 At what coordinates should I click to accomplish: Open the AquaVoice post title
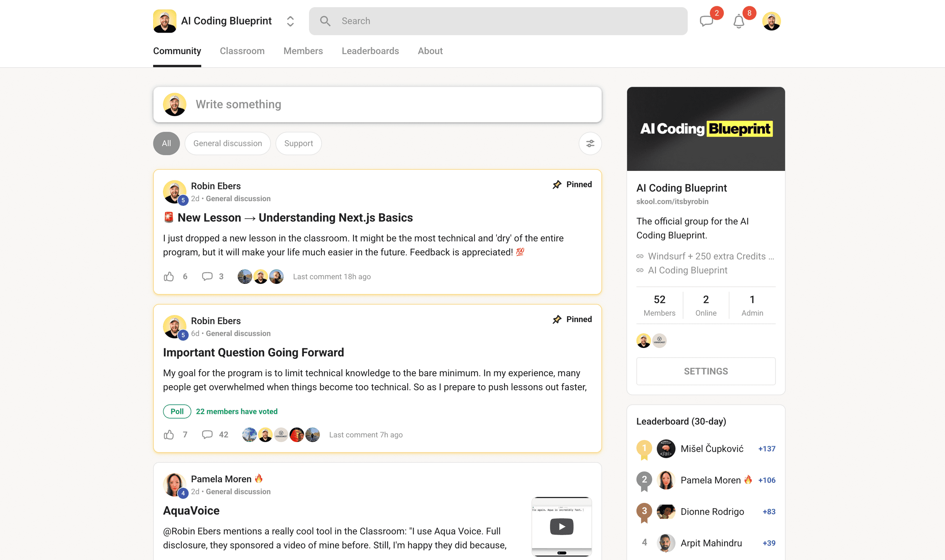[191, 510]
